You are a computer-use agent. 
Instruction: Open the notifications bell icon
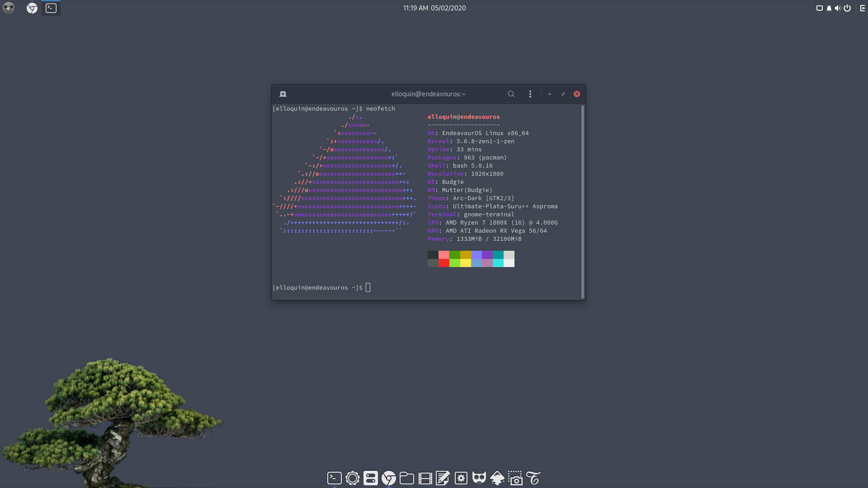(x=829, y=8)
